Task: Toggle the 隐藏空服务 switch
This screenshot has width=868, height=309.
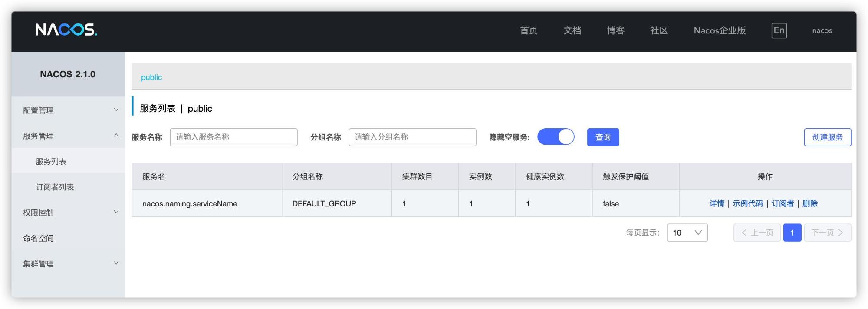Action: (x=556, y=137)
